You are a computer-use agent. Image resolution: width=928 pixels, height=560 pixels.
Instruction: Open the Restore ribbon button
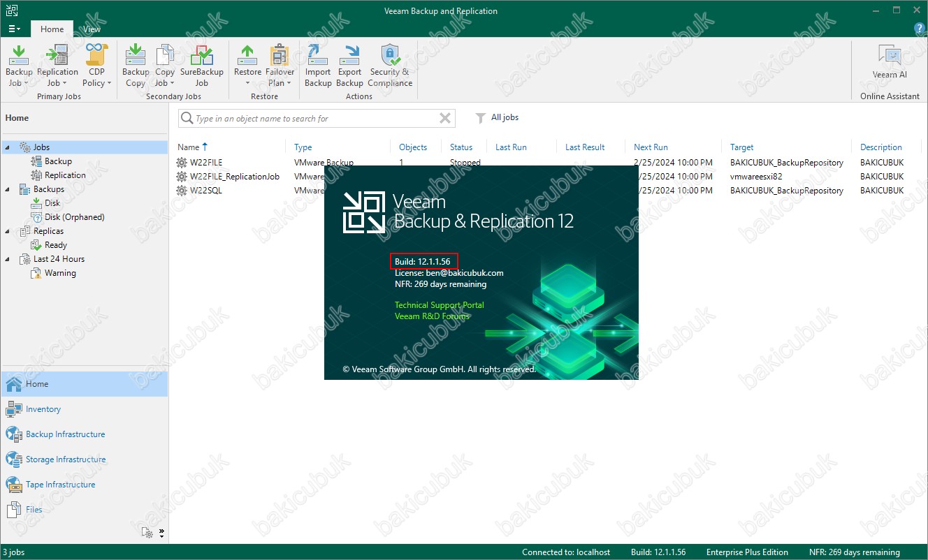tap(247, 64)
